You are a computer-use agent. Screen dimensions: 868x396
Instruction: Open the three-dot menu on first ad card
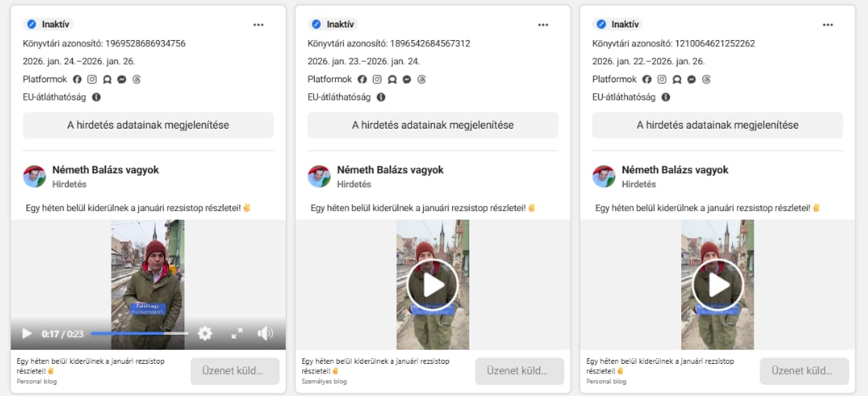click(258, 24)
